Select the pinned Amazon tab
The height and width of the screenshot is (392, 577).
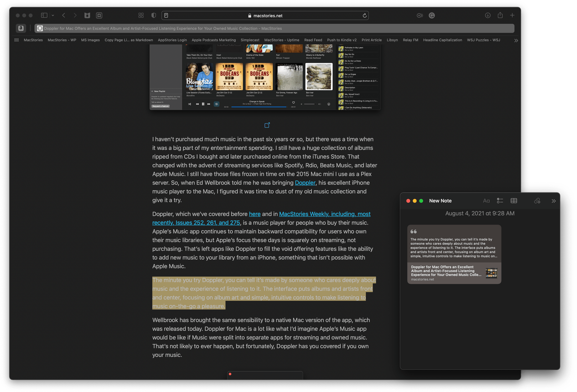click(x=21, y=28)
